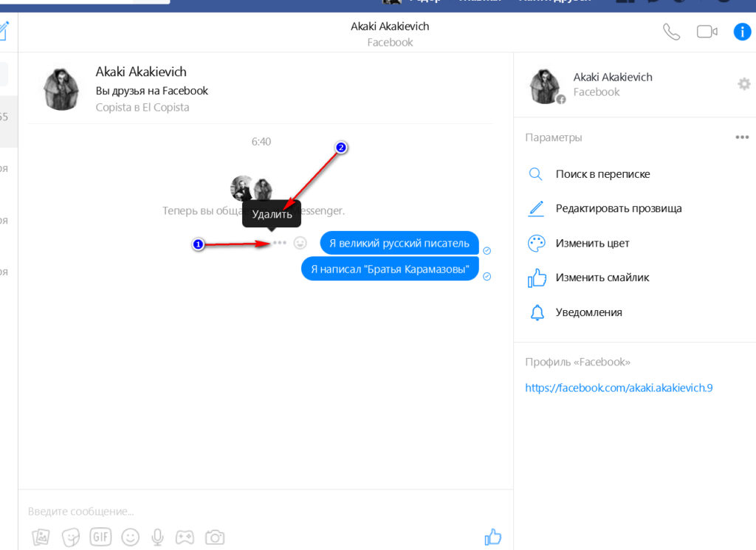Click the 6:40 timestamp

tap(261, 142)
